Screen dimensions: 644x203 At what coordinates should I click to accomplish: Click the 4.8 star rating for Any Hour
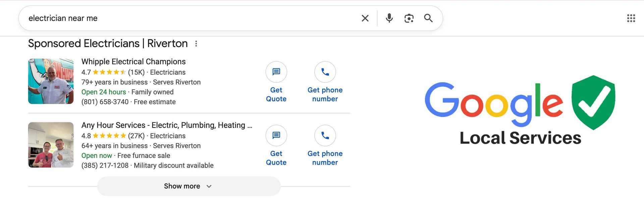87,136
